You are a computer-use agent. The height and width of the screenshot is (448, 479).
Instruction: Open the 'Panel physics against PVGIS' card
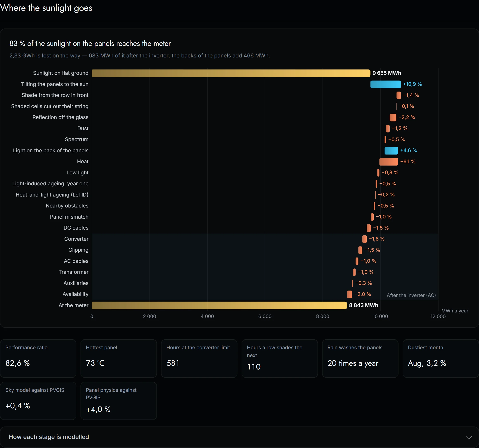(x=119, y=401)
